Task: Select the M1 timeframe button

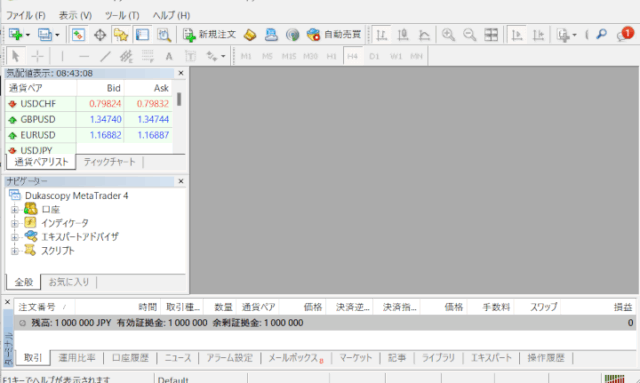Action: [x=246, y=56]
